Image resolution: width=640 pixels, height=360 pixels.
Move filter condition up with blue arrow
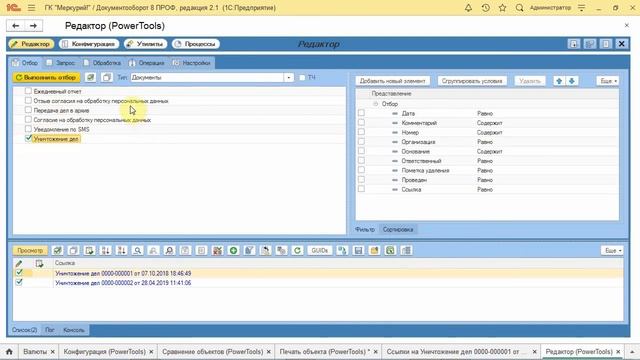coord(559,81)
